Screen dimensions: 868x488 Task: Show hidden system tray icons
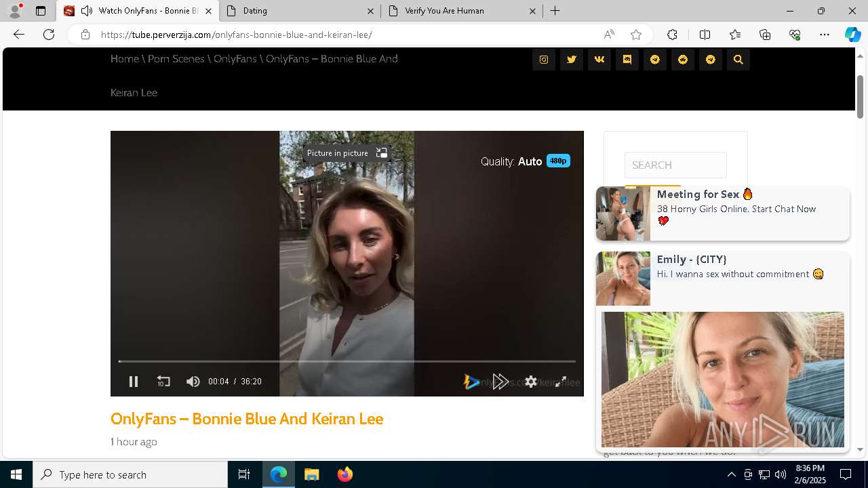point(731,474)
